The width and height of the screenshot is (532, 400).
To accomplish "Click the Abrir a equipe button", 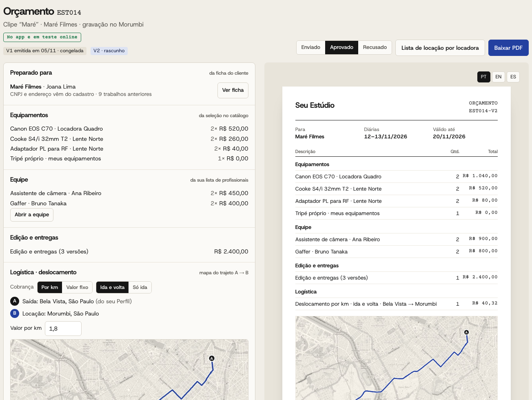I will pos(32,215).
